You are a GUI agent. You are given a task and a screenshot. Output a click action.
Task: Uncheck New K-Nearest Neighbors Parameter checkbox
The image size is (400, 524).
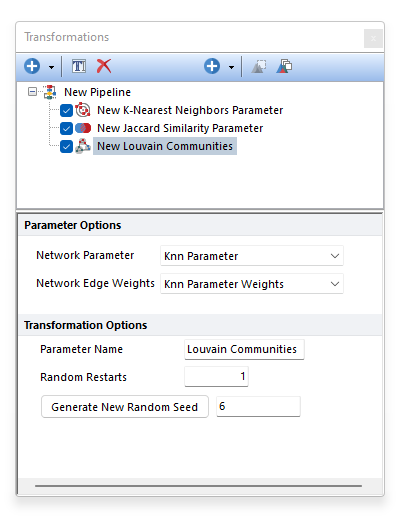click(x=66, y=110)
